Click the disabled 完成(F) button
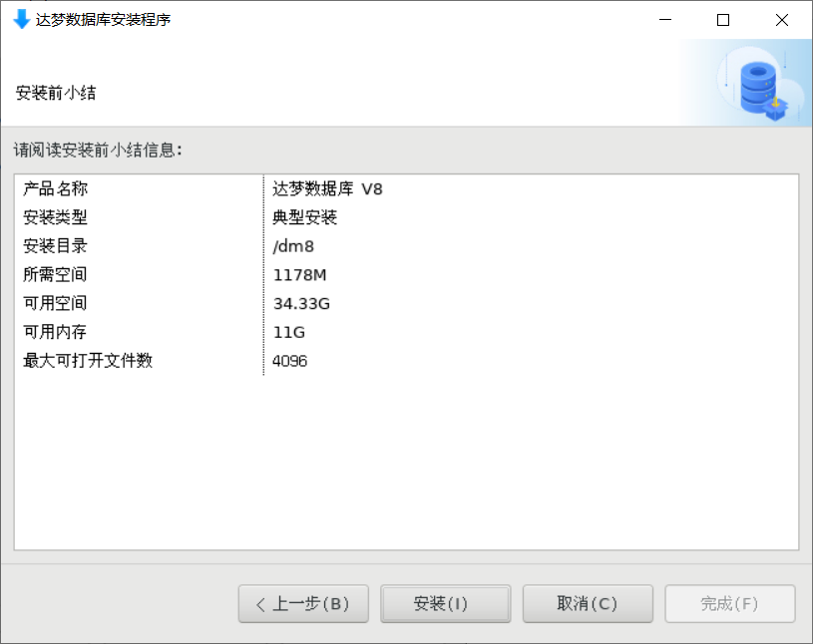 coord(730,603)
